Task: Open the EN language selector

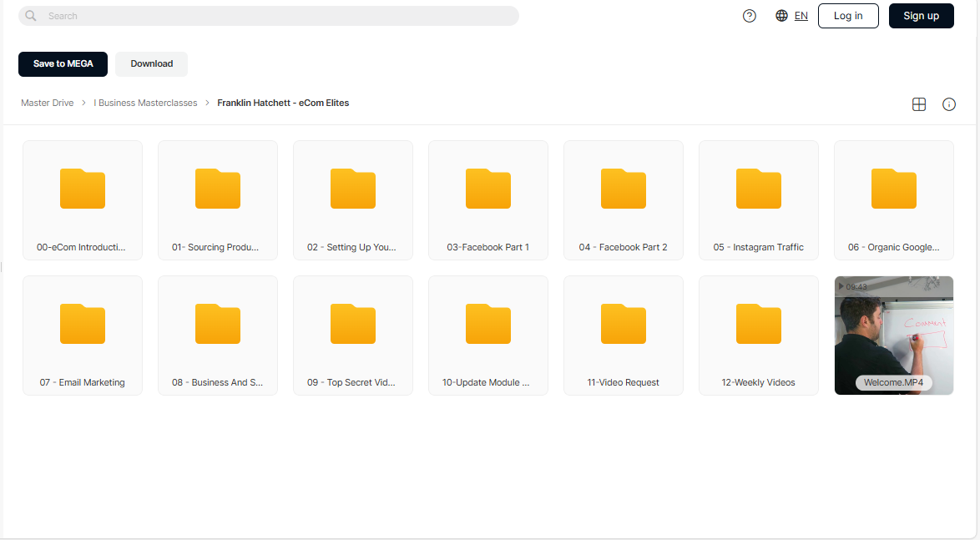Action: [x=801, y=16]
